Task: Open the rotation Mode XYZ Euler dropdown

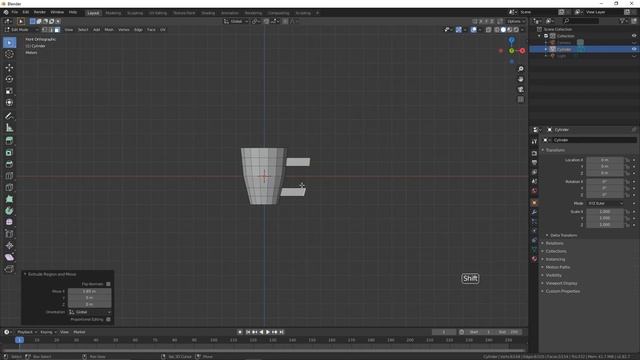Action: (x=605, y=203)
